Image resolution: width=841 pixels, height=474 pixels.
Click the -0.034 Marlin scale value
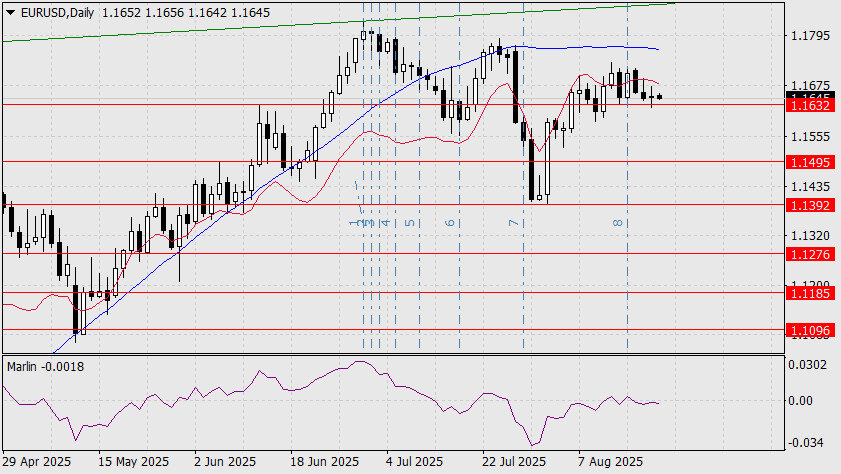pyautogui.click(x=805, y=442)
